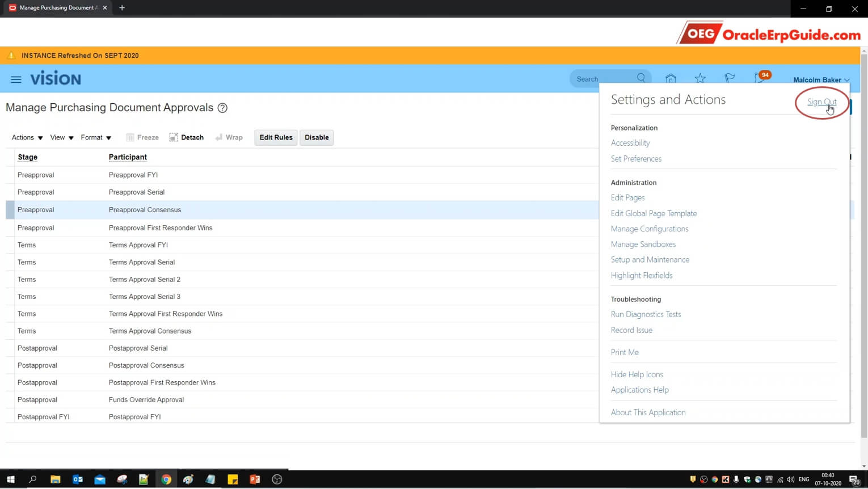Click the search magnifier icon

[x=641, y=78]
